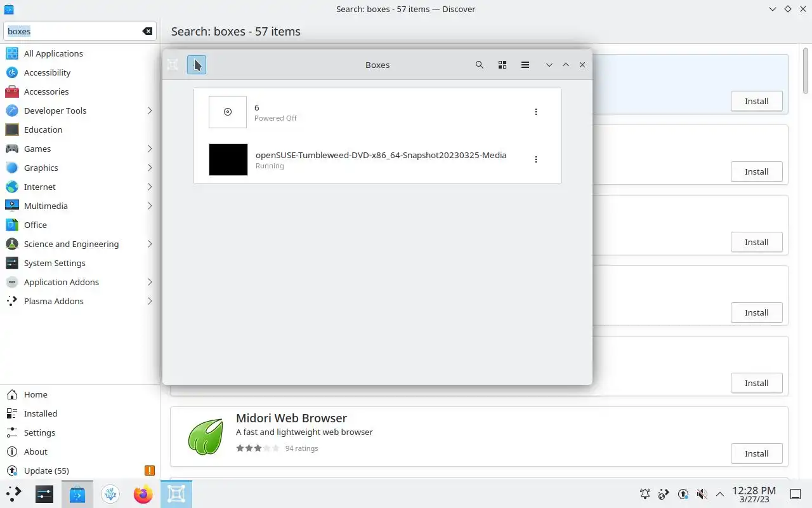The image size is (812, 508).
Task: Open the Boxes hamburger menu
Action: click(x=525, y=65)
